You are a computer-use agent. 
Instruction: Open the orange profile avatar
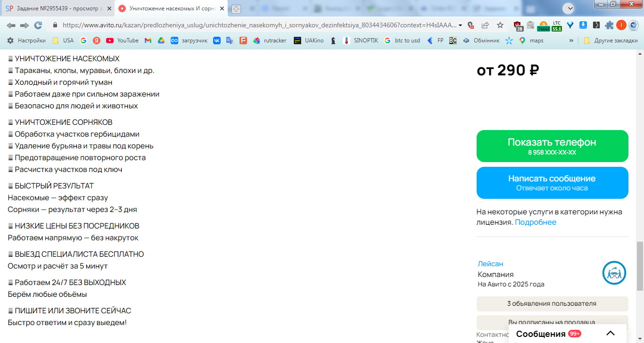pyautogui.click(x=621, y=25)
